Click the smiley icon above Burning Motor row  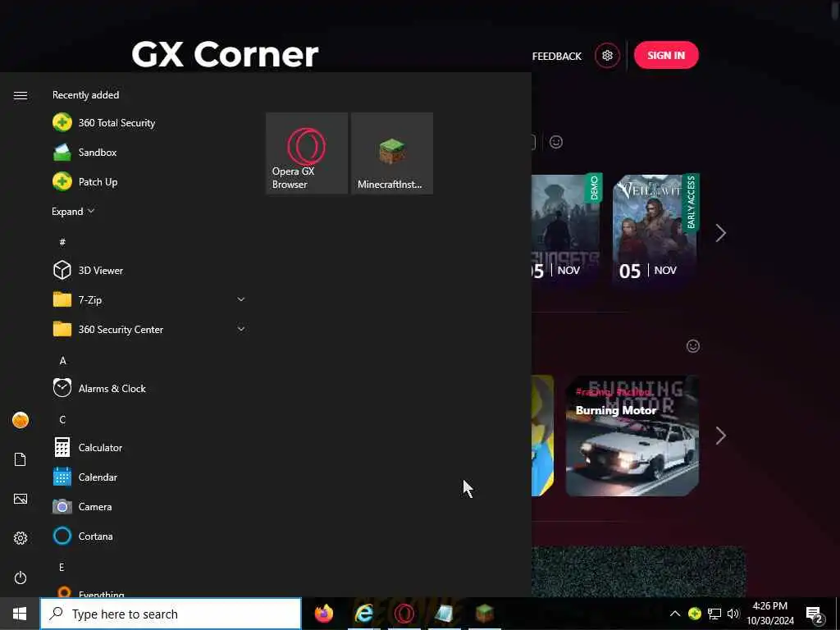pos(692,346)
